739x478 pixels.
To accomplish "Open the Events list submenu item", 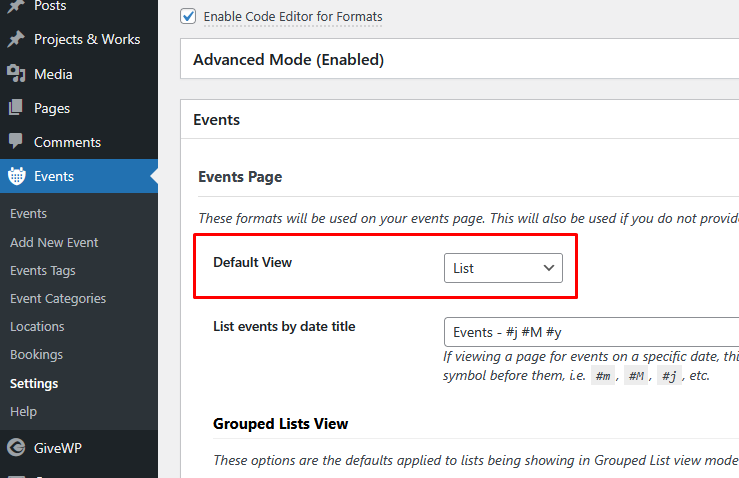I will (28, 213).
